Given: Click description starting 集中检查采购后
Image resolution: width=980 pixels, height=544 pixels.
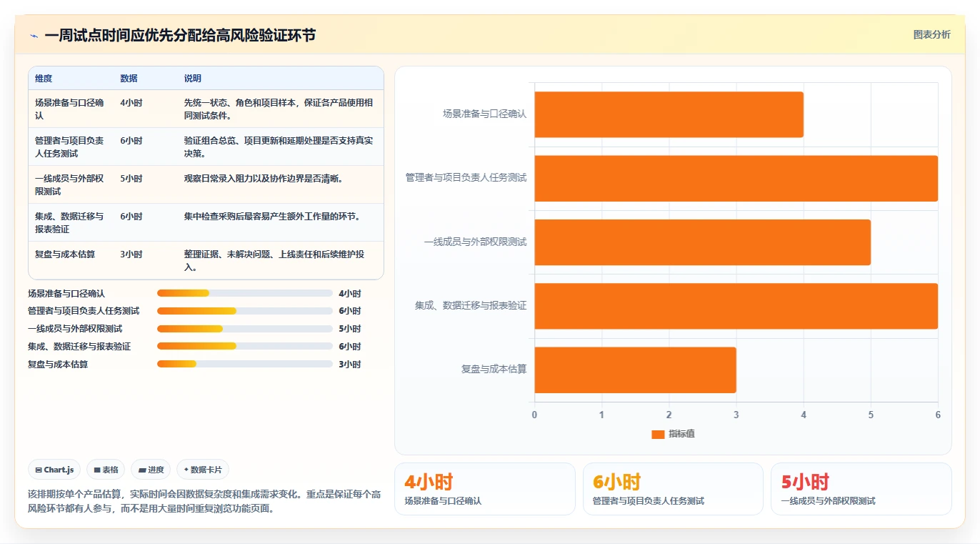Looking at the screenshot, I should 272,216.
